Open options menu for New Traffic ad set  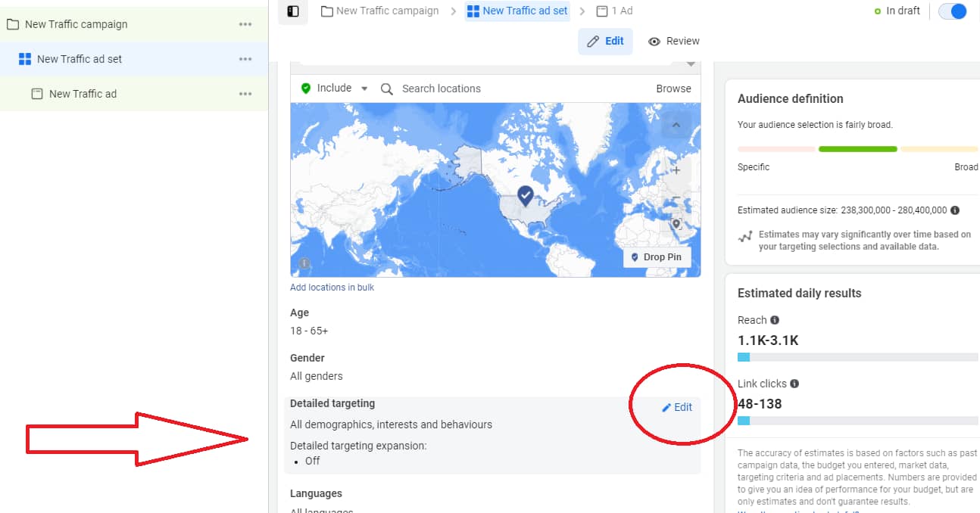click(245, 59)
